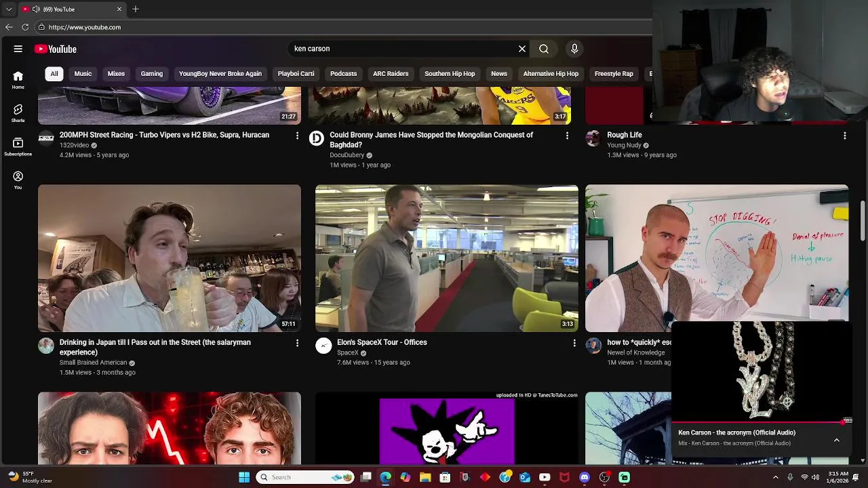This screenshot has width=868, height=488.
Task: Click the miniplayer chain necklace video
Action: (x=762, y=371)
